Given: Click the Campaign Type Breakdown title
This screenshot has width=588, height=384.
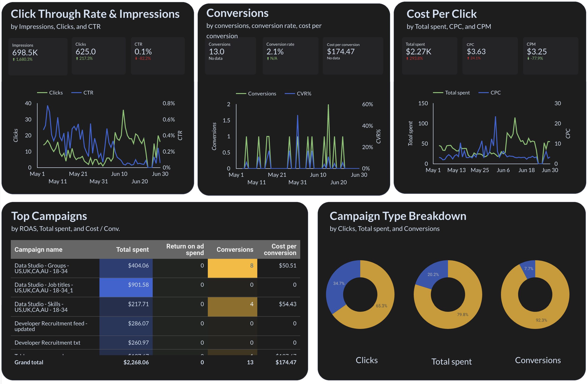Looking at the screenshot, I should point(398,216).
